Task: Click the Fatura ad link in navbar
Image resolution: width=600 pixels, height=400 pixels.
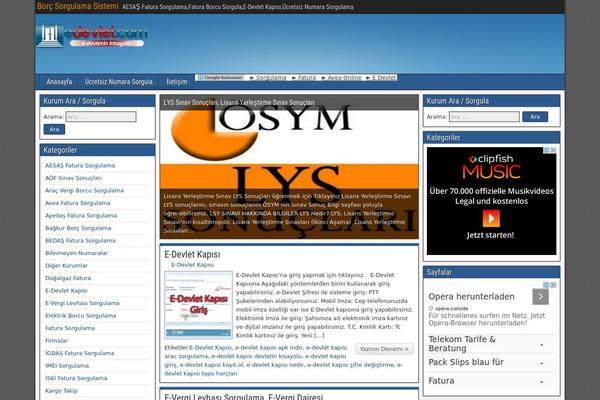Action: pos(307,78)
